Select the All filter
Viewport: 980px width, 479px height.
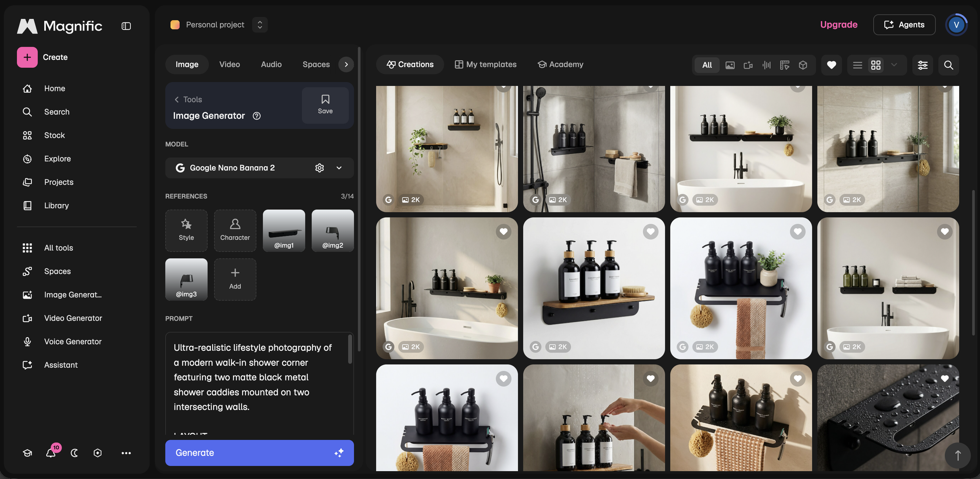707,65
